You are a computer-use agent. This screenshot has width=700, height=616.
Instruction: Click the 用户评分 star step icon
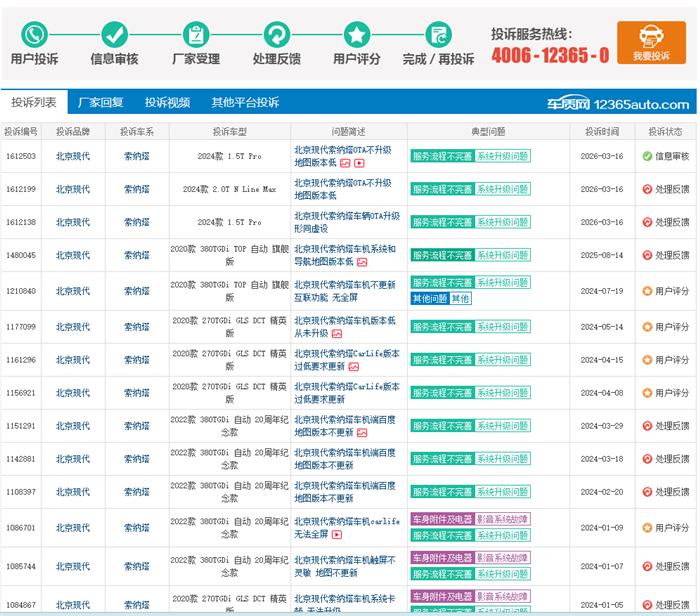357,34
